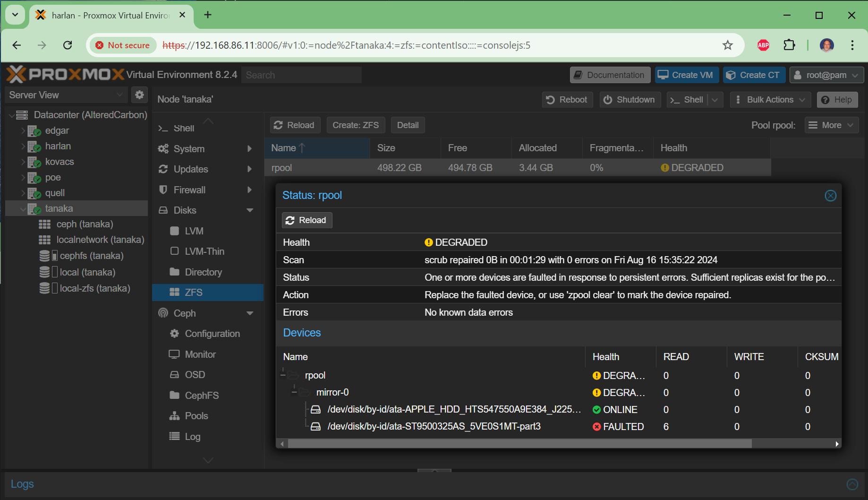The width and height of the screenshot is (868, 500).
Task: Open the node Shell button
Action: point(688,100)
